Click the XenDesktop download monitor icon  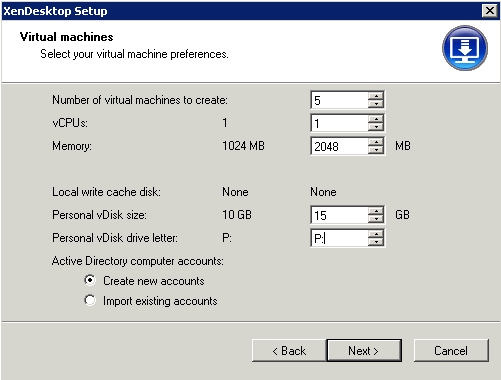pyautogui.click(x=465, y=48)
